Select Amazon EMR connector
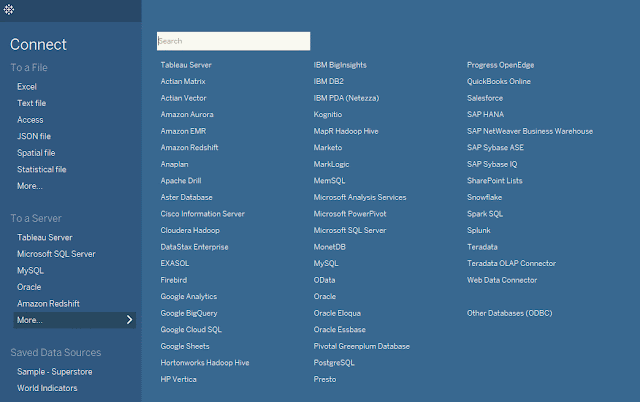640x402 pixels. coord(183,131)
